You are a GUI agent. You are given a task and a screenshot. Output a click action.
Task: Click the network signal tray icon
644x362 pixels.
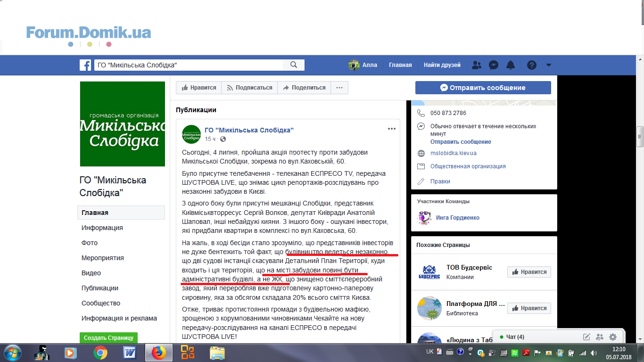coord(583,353)
